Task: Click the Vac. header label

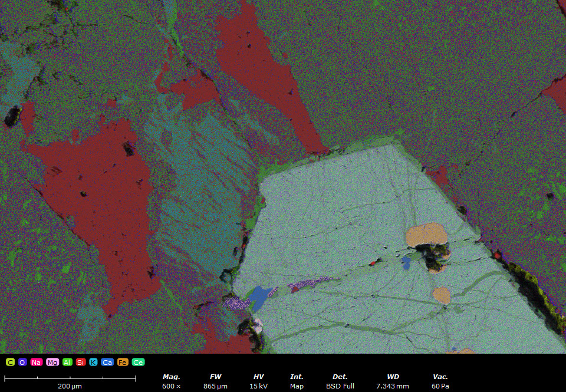Action: [440, 377]
